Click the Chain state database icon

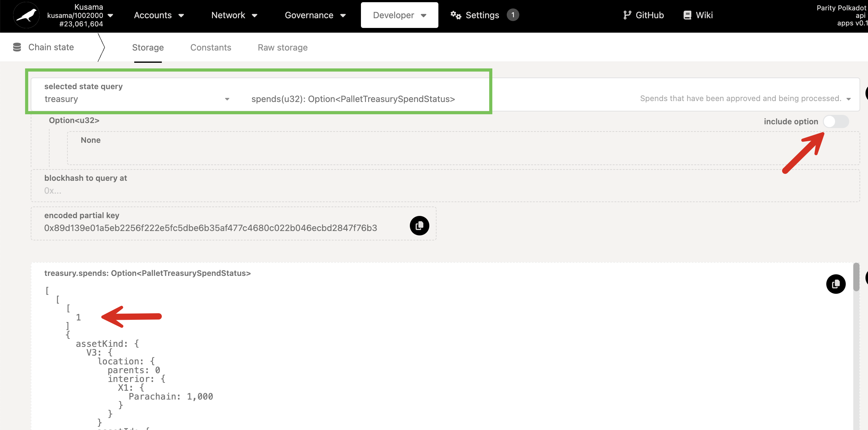tap(17, 47)
